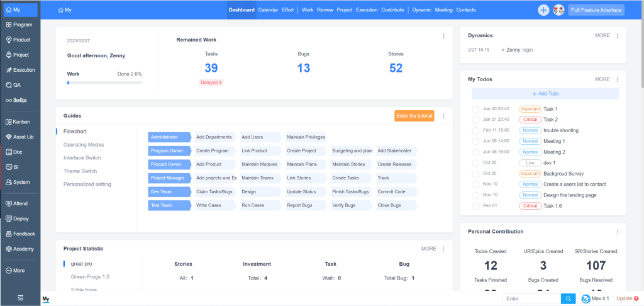Open the Guides panel options menu
This screenshot has height=306, width=644.
[443, 116]
